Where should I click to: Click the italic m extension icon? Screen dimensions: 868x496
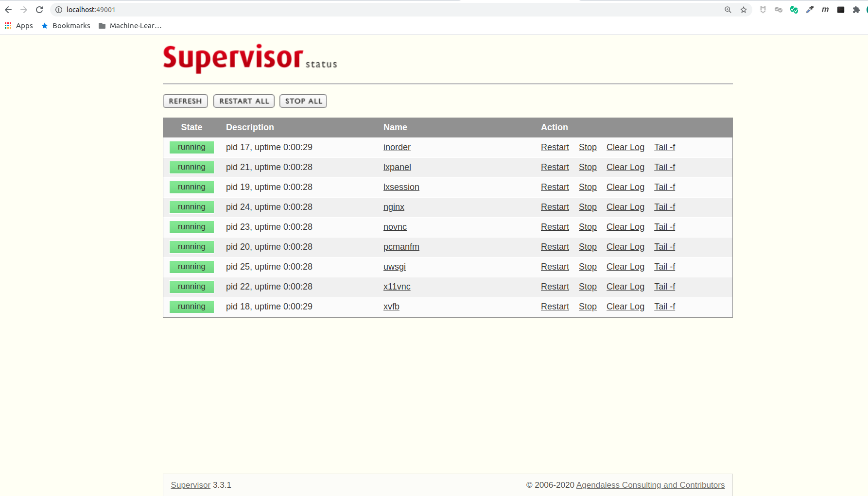[825, 10]
